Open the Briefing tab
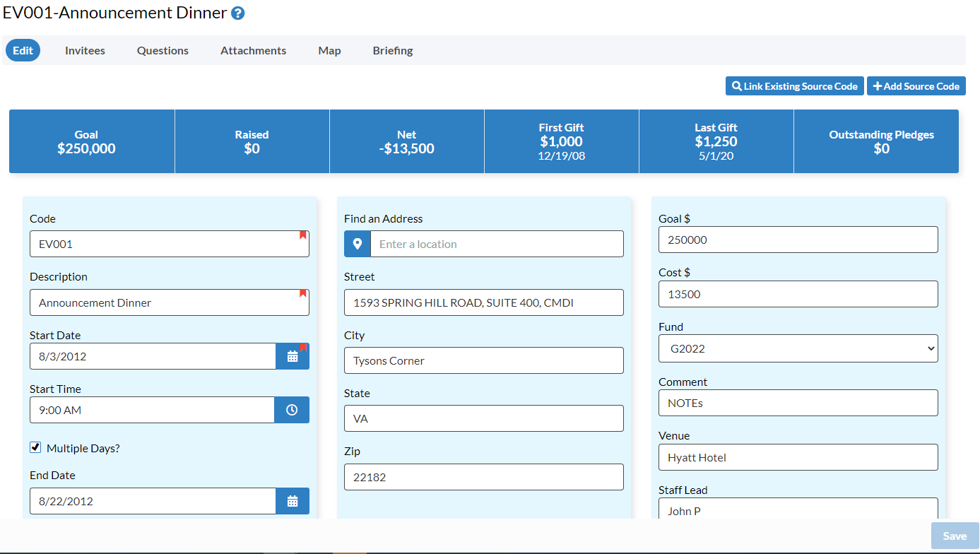 (393, 50)
